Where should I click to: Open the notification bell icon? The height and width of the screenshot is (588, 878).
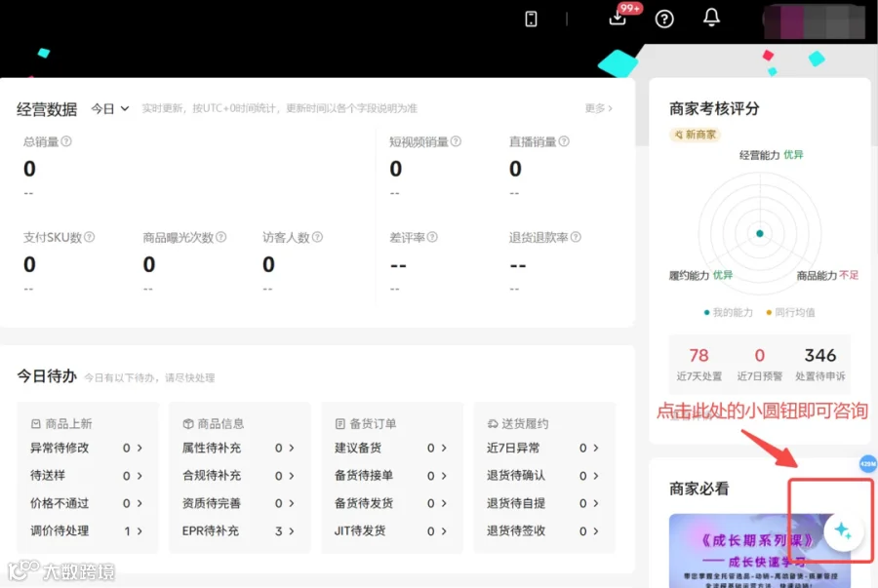[x=711, y=18]
